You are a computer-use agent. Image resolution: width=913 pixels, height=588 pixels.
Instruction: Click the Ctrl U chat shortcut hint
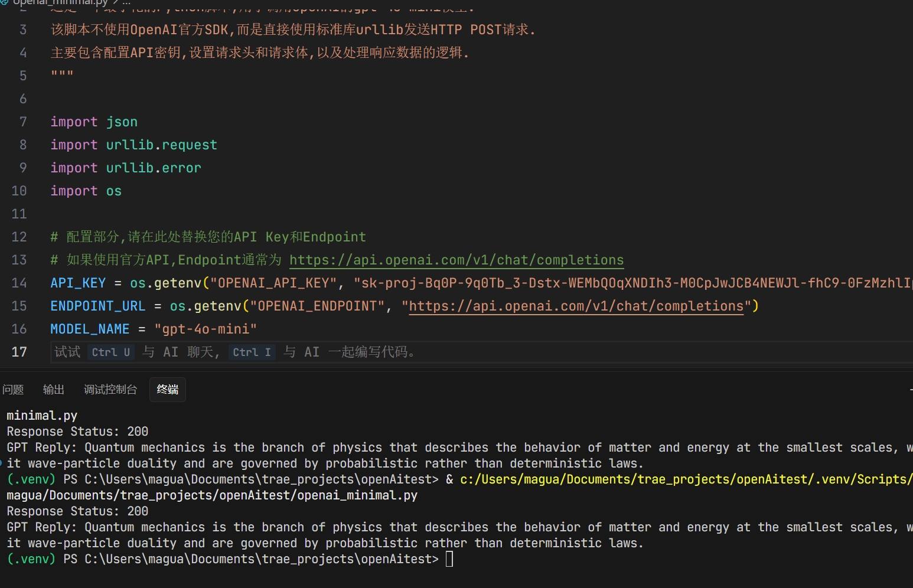pos(110,352)
